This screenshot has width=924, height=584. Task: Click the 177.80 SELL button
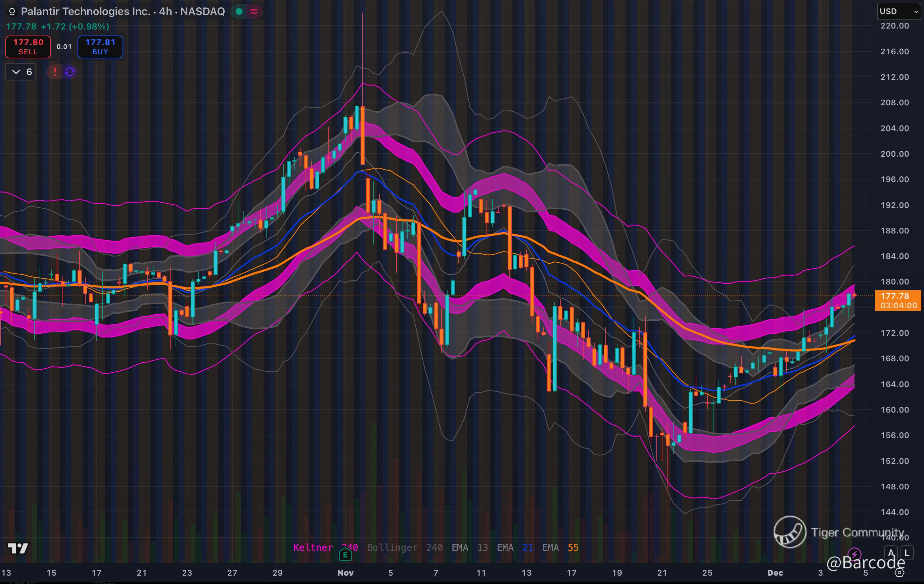28,47
